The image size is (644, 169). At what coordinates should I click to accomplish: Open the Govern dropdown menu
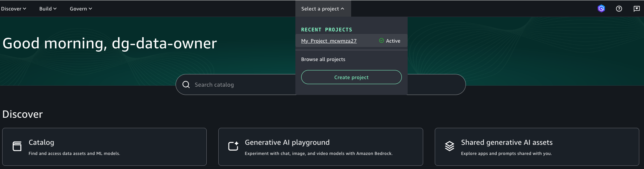tap(81, 9)
